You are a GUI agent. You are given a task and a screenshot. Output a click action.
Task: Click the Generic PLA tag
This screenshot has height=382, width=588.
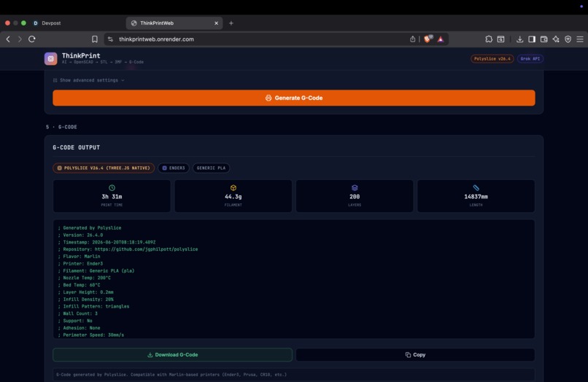[211, 168]
